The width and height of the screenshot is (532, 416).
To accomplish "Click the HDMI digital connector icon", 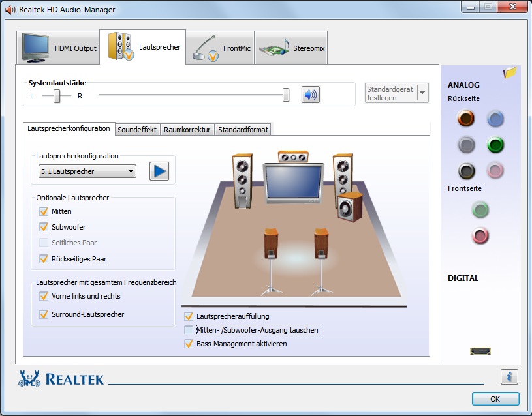I will pyautogui.click(x=480, y=351).
